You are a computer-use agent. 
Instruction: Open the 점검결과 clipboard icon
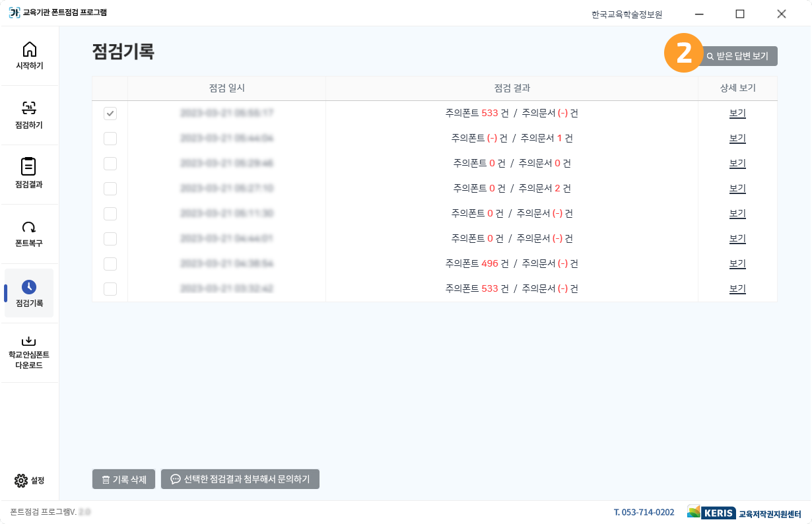tap(29, 167)
